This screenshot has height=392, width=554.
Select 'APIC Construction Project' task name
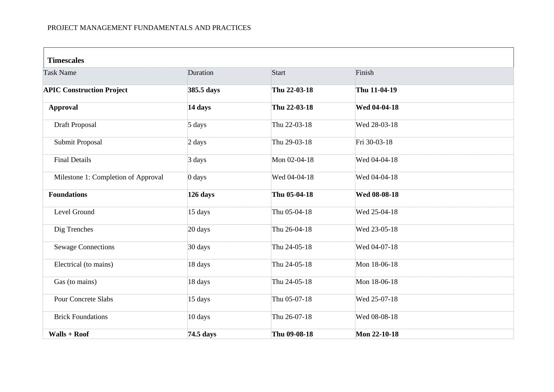(85, 90)
